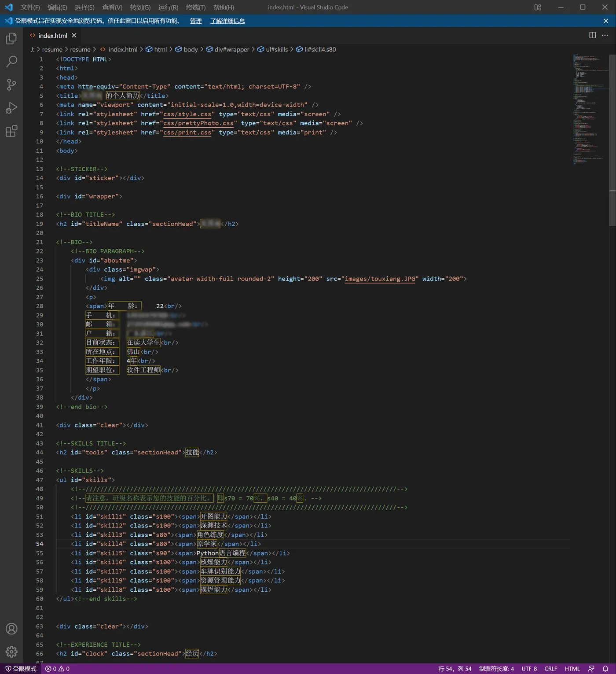Click the split editor right icon

[593, 35]
